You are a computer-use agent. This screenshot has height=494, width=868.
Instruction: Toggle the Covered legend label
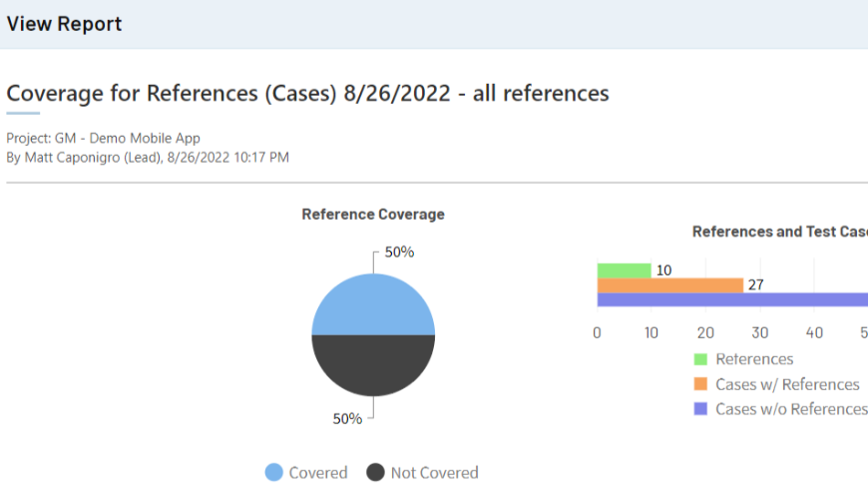click(x=318, y=473)
